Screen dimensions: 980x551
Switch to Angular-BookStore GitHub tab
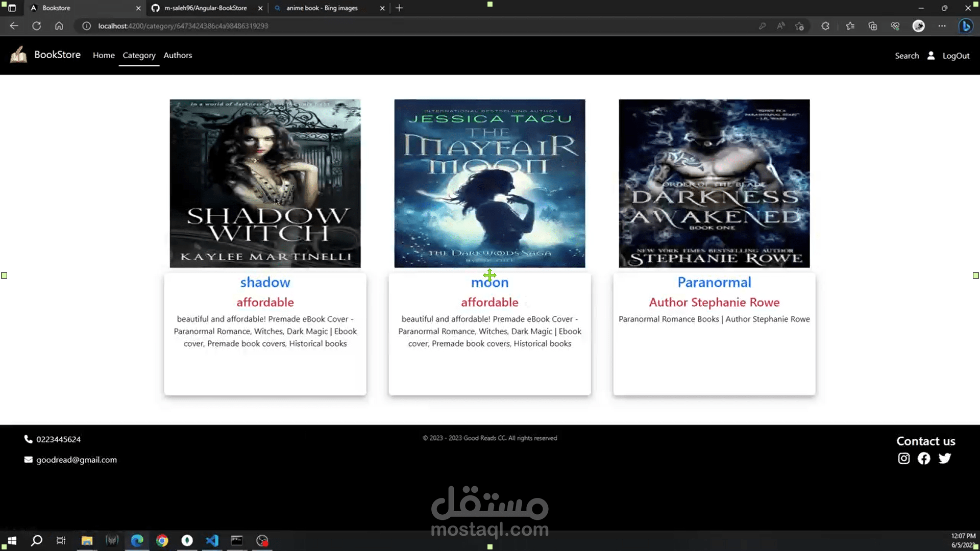click(206, 8)
